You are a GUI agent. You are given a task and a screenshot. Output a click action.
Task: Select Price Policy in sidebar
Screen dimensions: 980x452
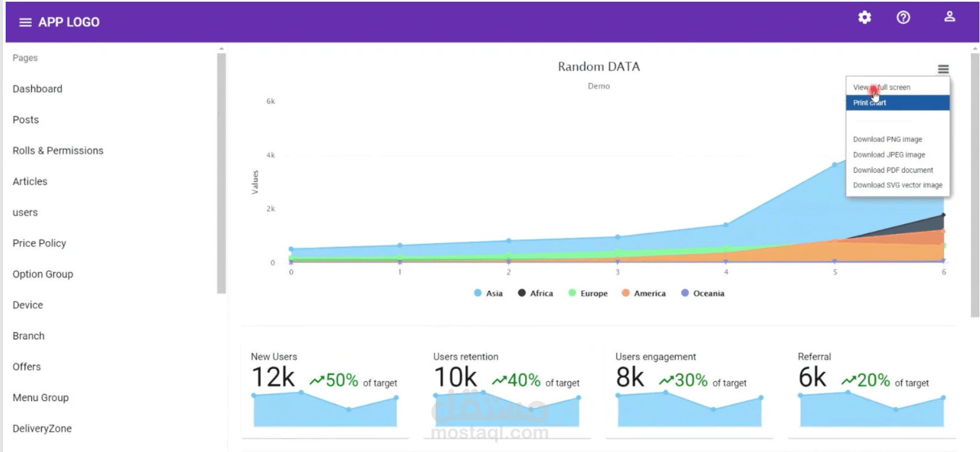(x=39, y=243)
